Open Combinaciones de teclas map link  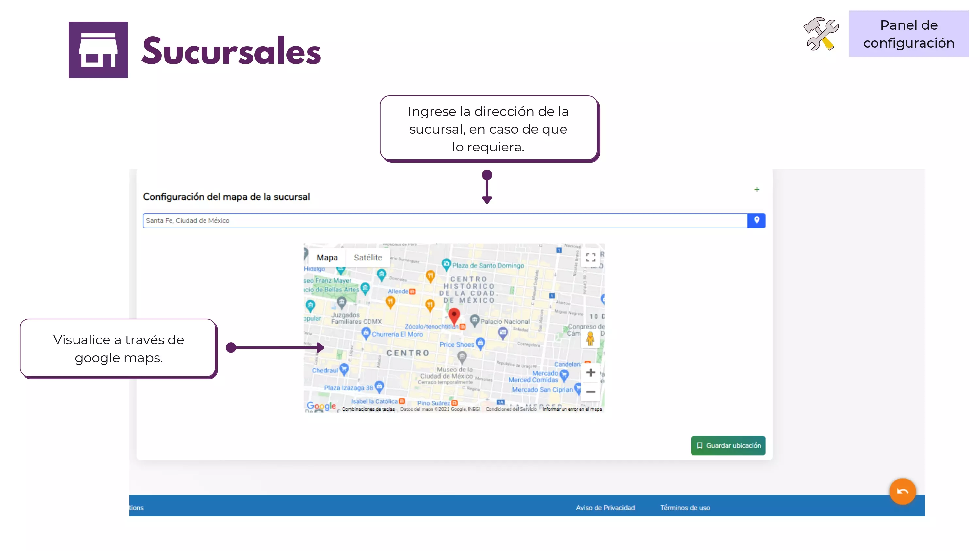coord(368,409)
